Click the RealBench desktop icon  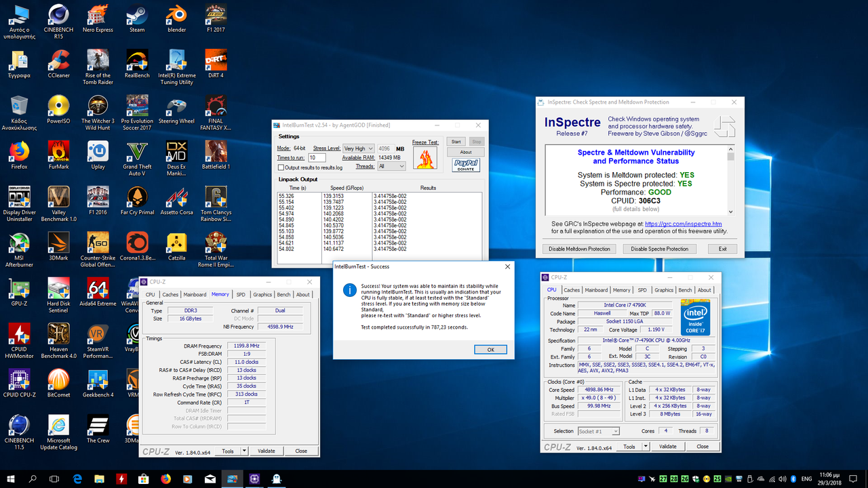pyautogui.click(x=137, y=64)
